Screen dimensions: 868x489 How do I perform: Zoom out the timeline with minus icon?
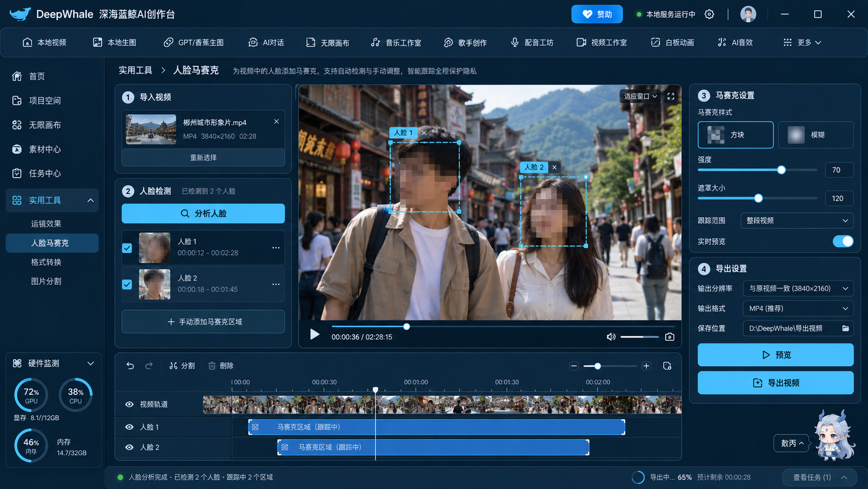(x=574, y=366)
